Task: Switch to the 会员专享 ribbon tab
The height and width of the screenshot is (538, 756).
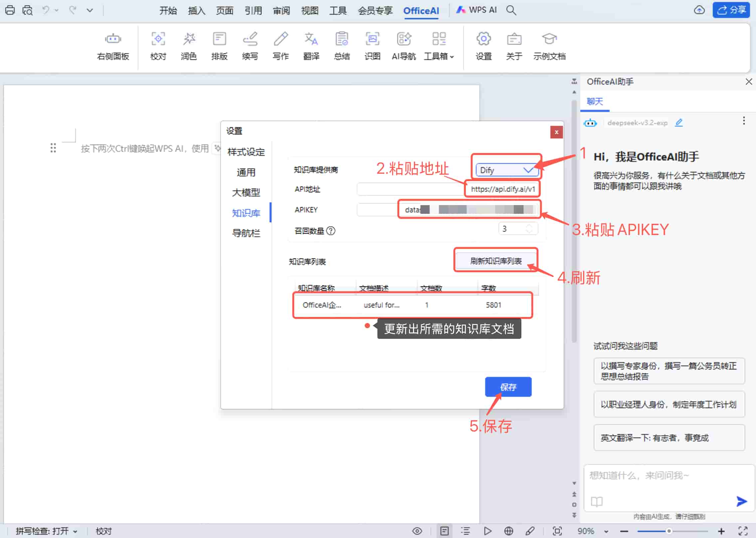Action: 375,10
